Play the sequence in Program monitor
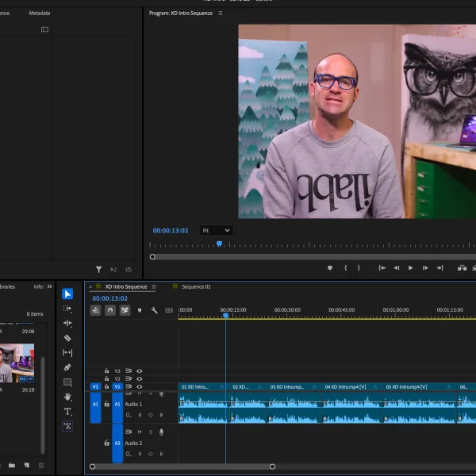Screen dimensions: 476x476 pos(410,268)
